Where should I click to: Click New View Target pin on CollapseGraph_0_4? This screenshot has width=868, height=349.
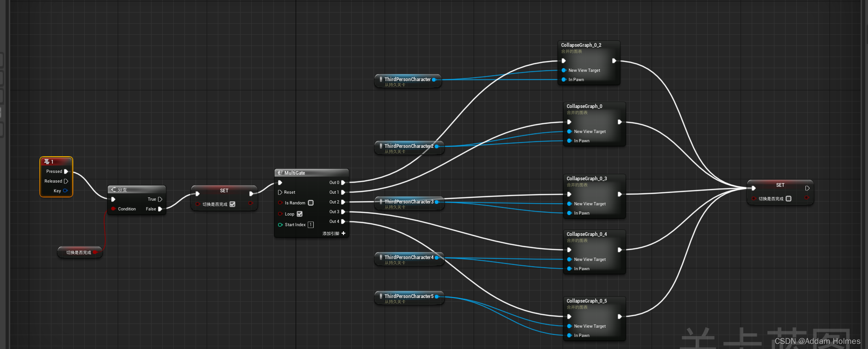point(569,260)
